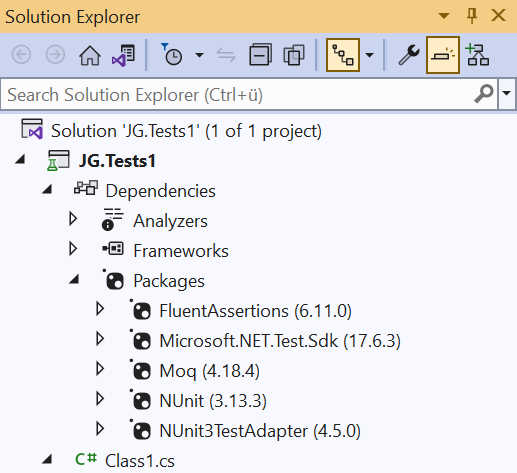The width and height of the screenshot is (517, 473).
Task: Collapse the JG.Tests1 project node
Action: [20, 160]
